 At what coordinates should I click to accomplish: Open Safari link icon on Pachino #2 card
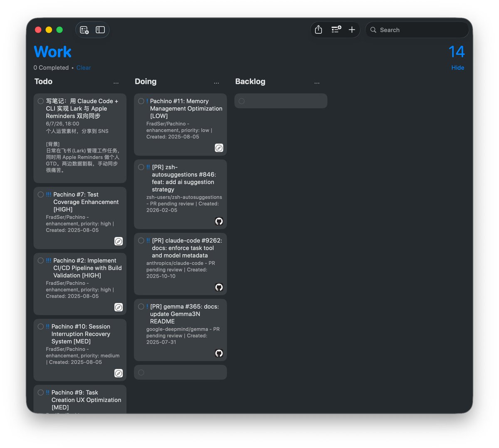click(119, 308)
